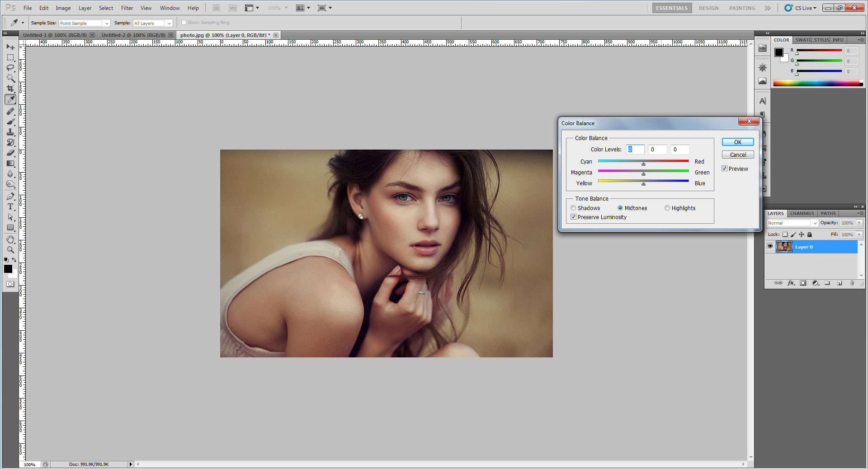Open the Filter menu

[x=127, y=8]
